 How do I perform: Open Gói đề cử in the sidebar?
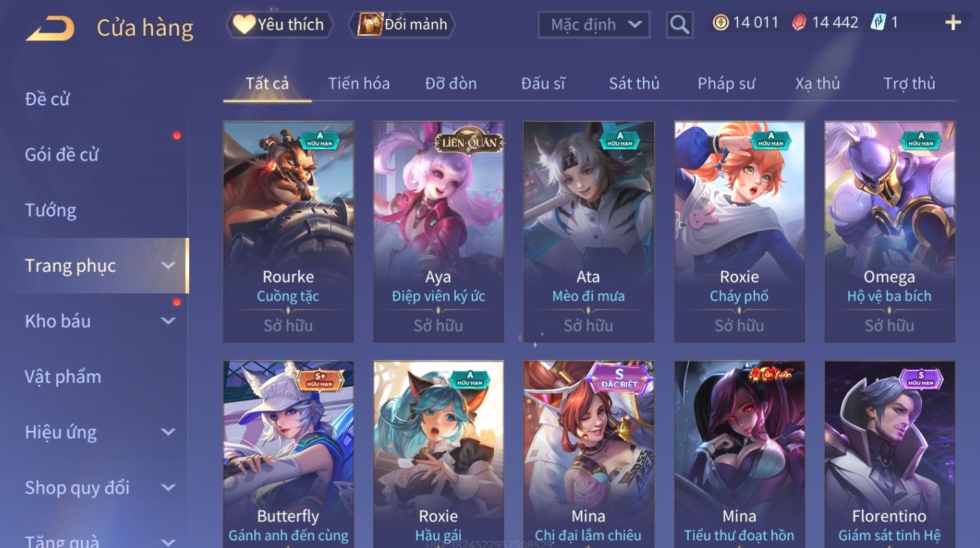(62, 155)
